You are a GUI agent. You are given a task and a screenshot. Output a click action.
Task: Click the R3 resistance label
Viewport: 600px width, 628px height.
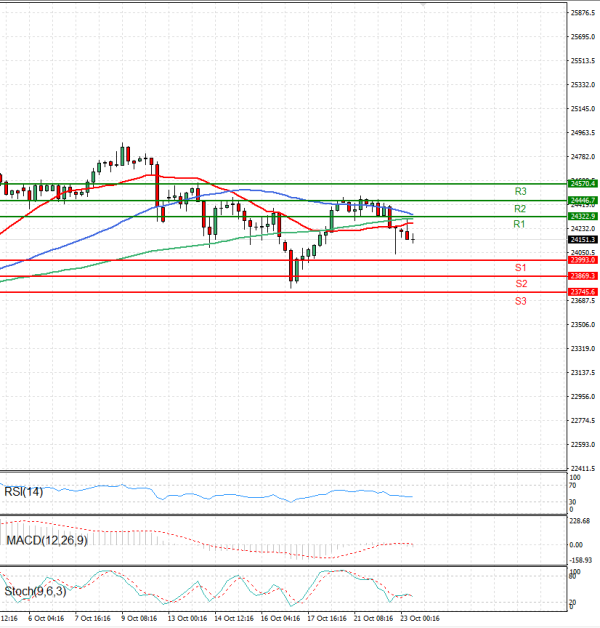point(520,191)
